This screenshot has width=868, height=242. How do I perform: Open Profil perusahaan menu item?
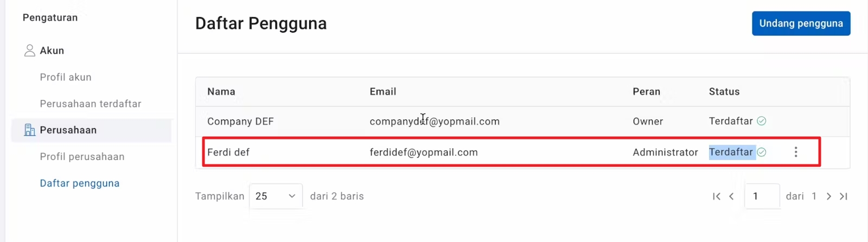pos(82,157)
